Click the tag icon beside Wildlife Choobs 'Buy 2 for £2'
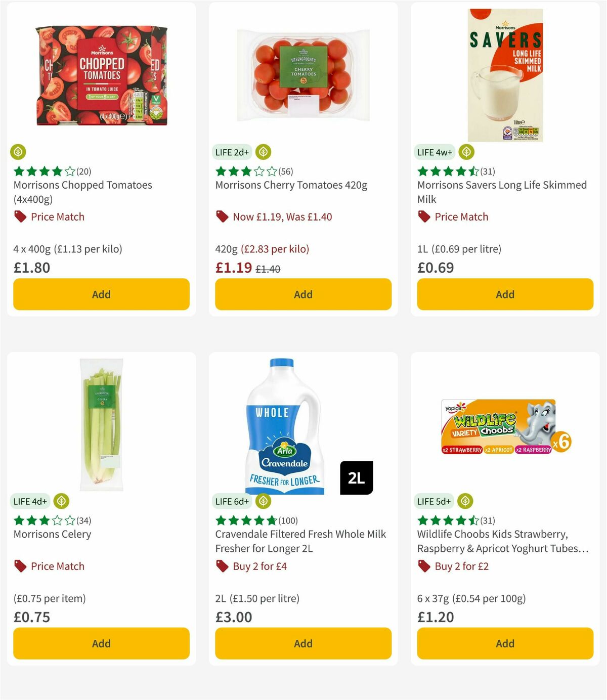The width and height of the screenshot is (607, 700). click(424, 566)
